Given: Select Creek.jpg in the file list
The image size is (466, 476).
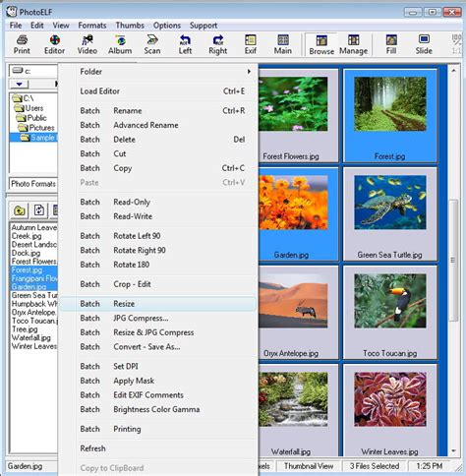Looking at the screenshot, I should tap(27, 236).
